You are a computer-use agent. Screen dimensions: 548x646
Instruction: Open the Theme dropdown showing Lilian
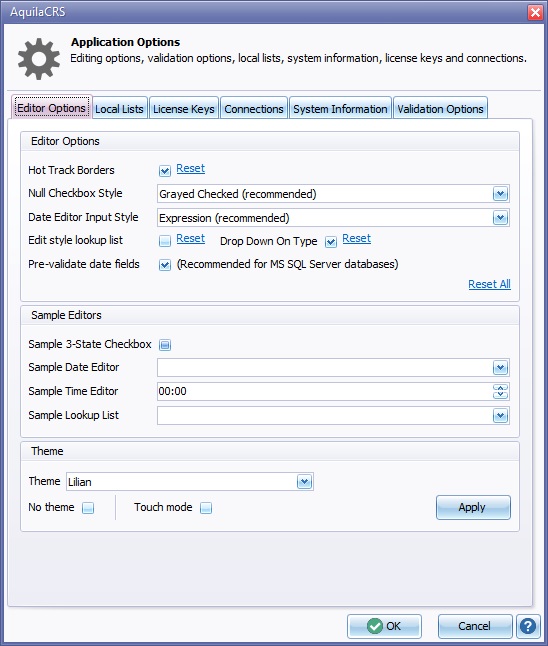point(304,482)
